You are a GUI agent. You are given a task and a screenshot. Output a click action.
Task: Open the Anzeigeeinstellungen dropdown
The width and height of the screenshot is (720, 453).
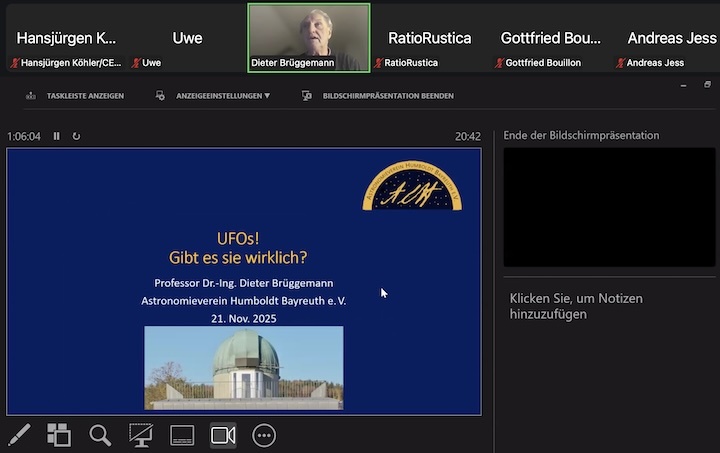pyautogui.click(x=223, y=96)
